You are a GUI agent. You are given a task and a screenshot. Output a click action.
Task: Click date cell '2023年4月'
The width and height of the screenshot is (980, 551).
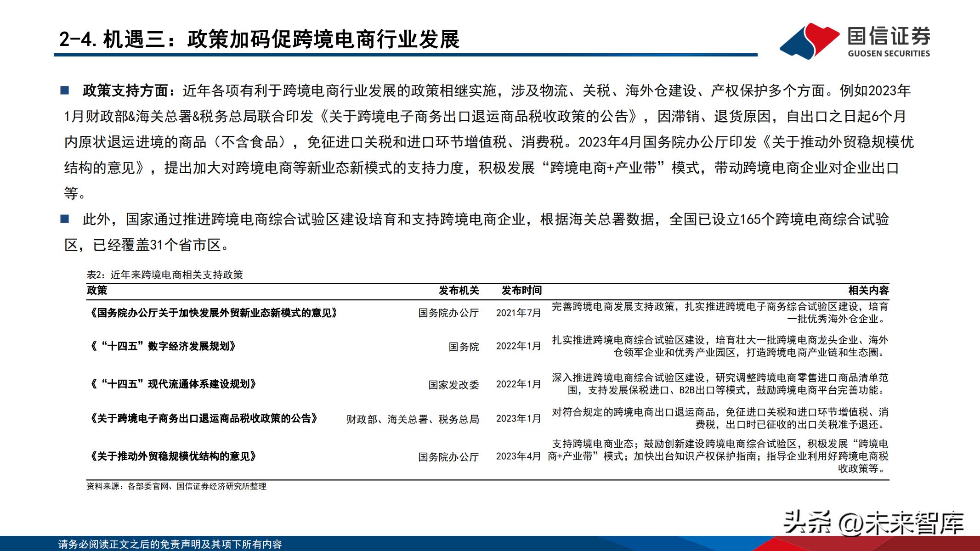click(x=519, y=456)
